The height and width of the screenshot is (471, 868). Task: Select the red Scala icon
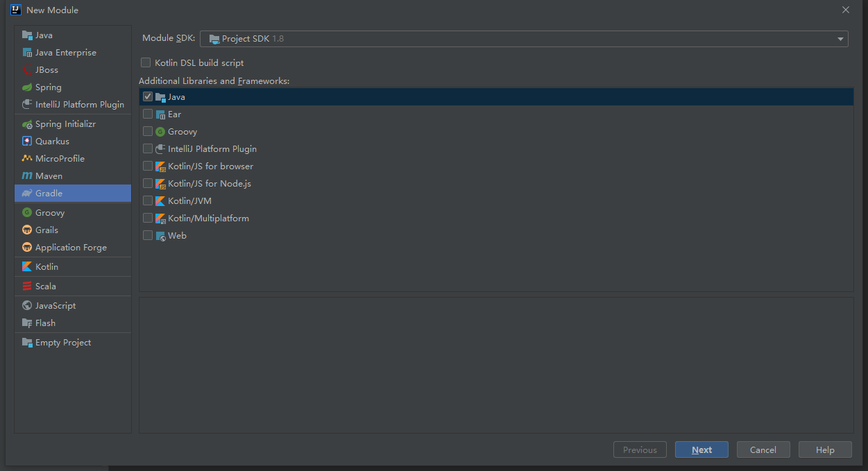[27, 286]
